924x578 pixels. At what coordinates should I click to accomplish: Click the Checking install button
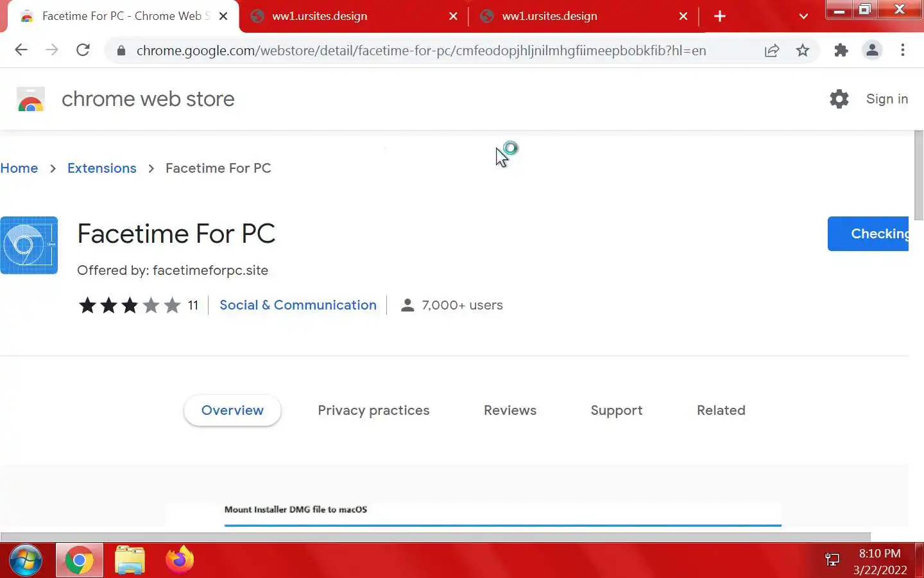(868, 234)
